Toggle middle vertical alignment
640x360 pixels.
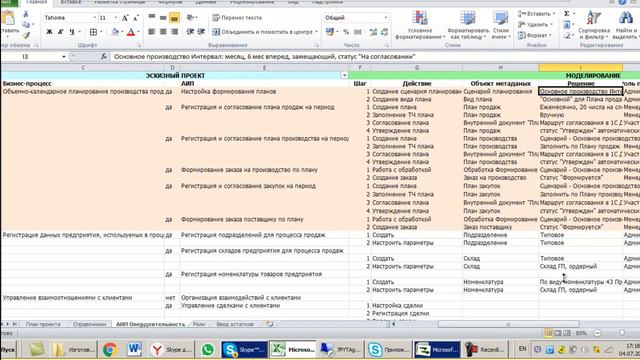(163, 18)
